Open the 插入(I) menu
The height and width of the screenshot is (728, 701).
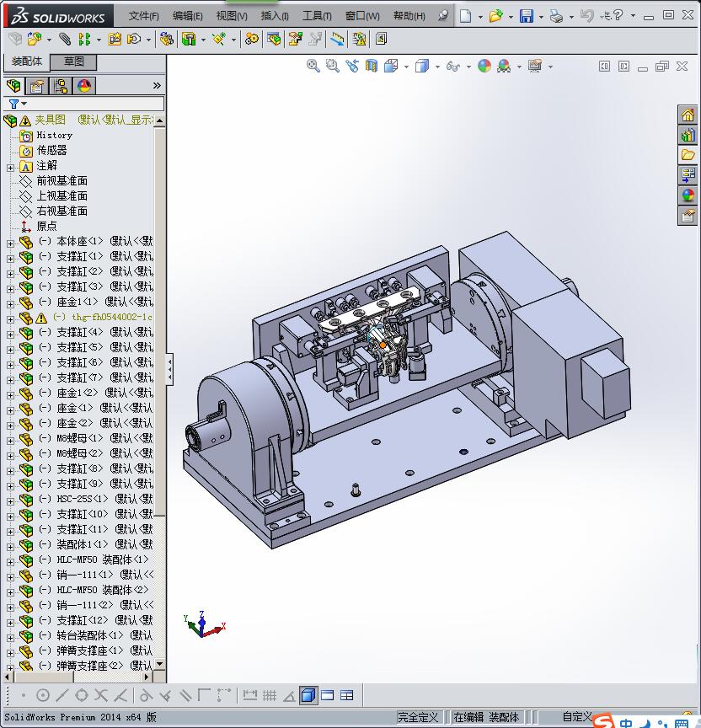pos(275,16)
